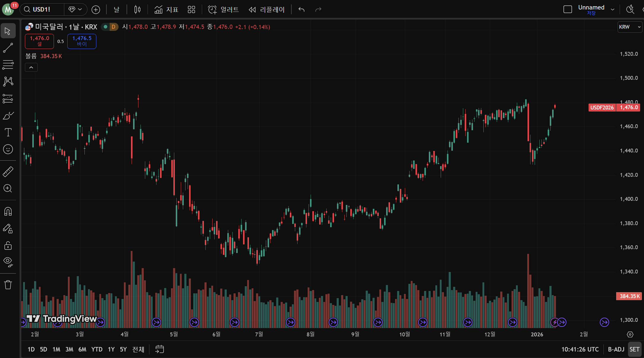Open the emoji and icons tool
The height and width of the screenshot is (358, 644).
coord(8,149)
